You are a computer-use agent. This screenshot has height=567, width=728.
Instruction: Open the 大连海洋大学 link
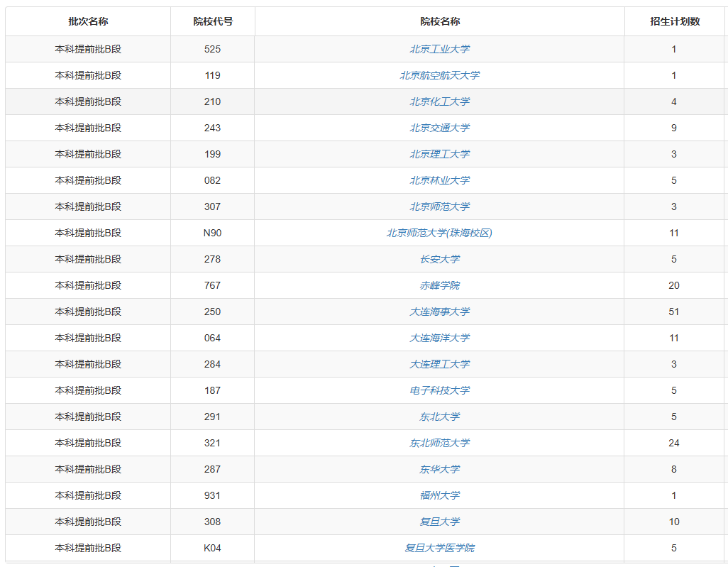440,338
